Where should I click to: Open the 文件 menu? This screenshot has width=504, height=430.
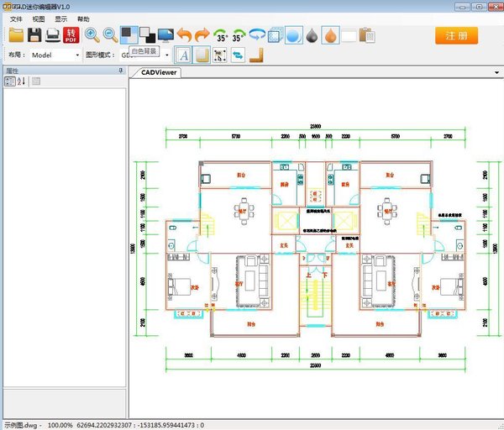[16, 18]
